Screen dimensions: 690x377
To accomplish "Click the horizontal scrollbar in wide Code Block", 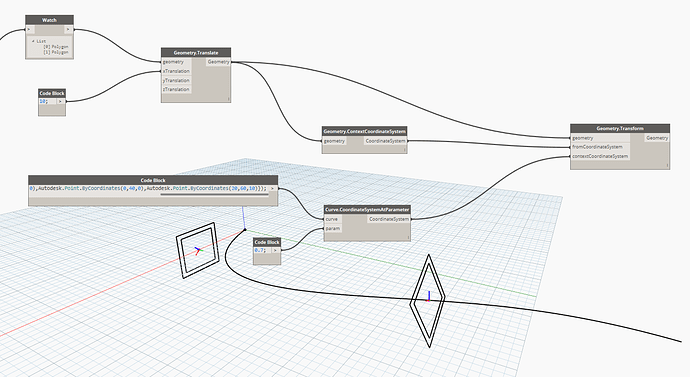I will tap(214, 194).
